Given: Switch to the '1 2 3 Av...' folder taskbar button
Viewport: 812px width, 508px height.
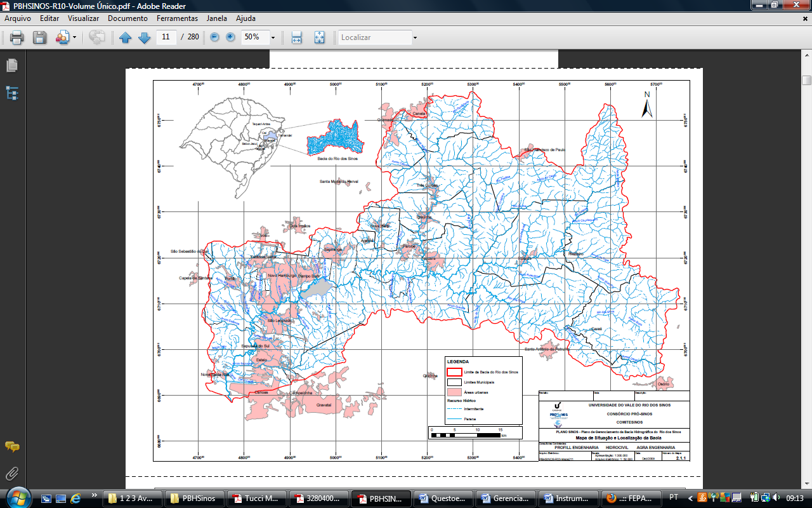Looking at the screenshot, I should click(x=133, y=498).
